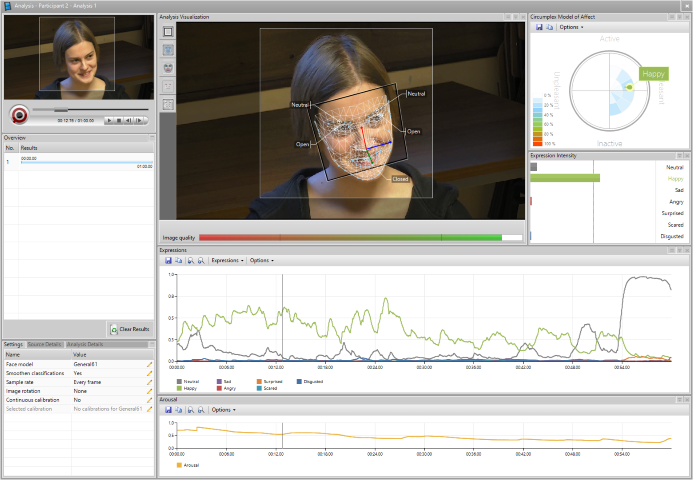The width and height of the screenshot is (693, 480).
Task: Open Circumplex Model panel menu arrow
Action: click(x=679, y=17)
